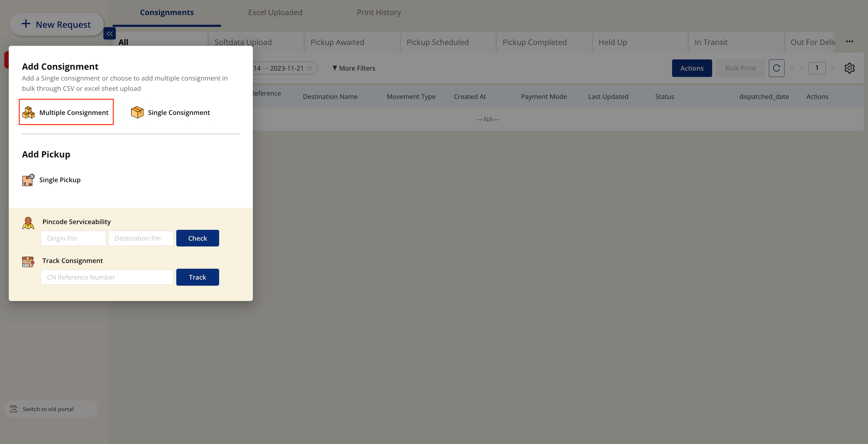Screen dimensions: 868x444
Task: Click the New Request button
Action: [x=57, y=25]
